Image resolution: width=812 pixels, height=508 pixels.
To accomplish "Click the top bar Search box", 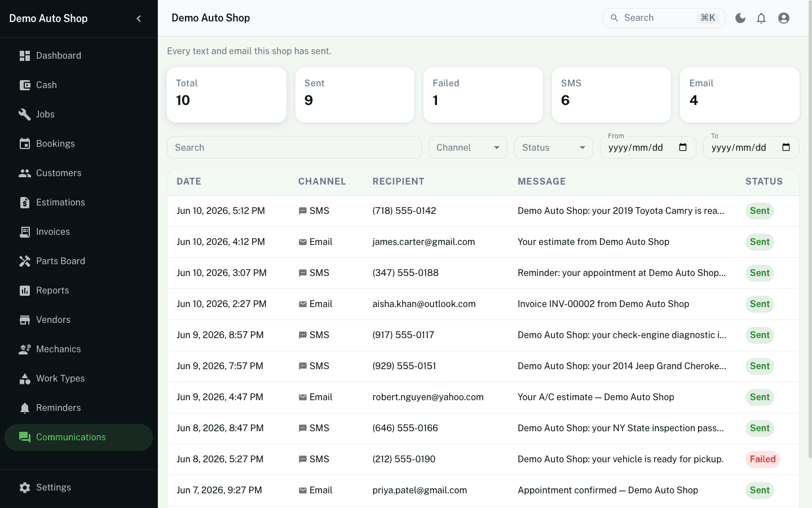I will [664, 18].
